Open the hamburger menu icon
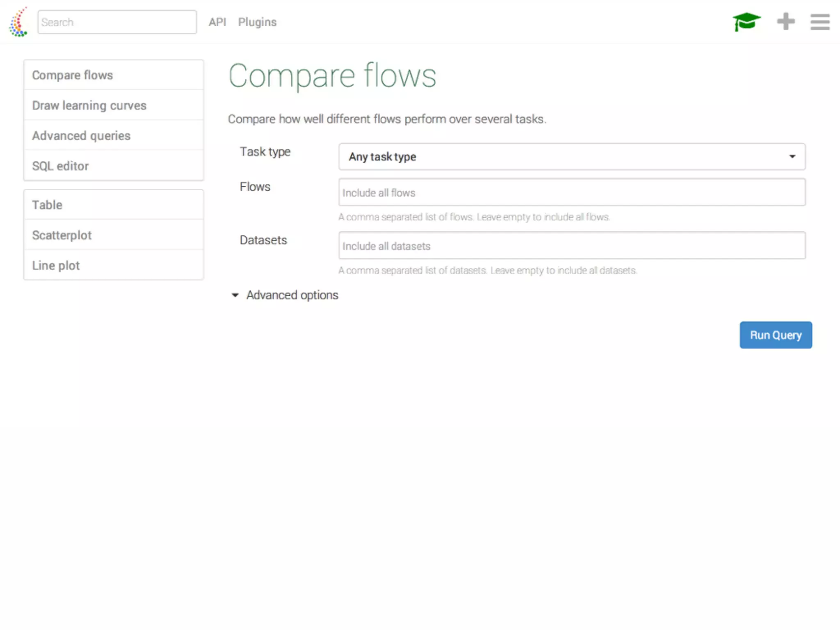The image size is (840, 630). point(819,22)
